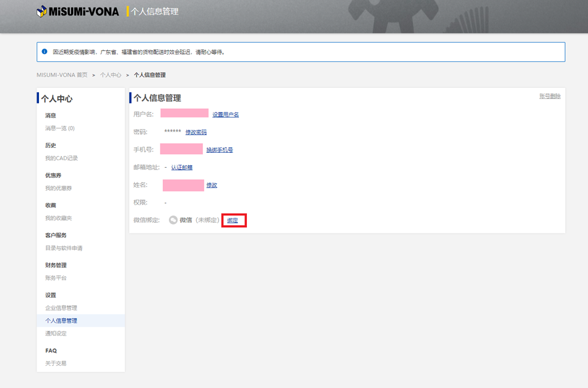The height and width of the screenshot is (388, 588).
Task: Click 换绑手机号 link
Action: 219,150
